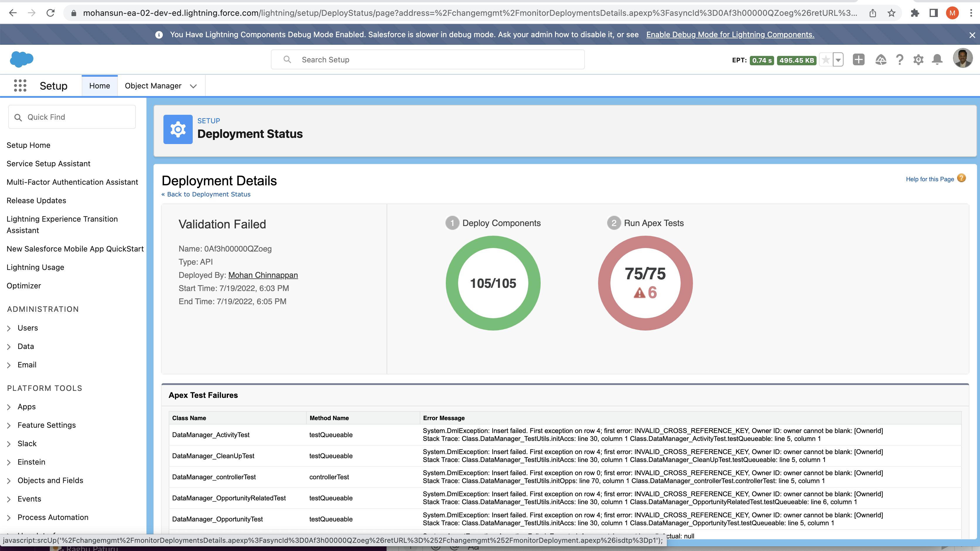Image resolution: width=980 pixels, height=551 pixels.
Task: Open the Salesforce Help question mark
Action: pos(899,60)
